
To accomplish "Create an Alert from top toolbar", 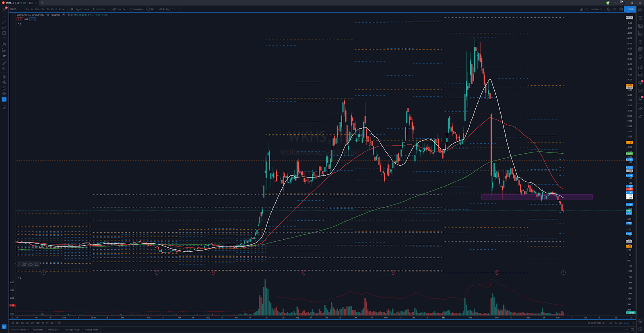I will click(x=151, y=9).
